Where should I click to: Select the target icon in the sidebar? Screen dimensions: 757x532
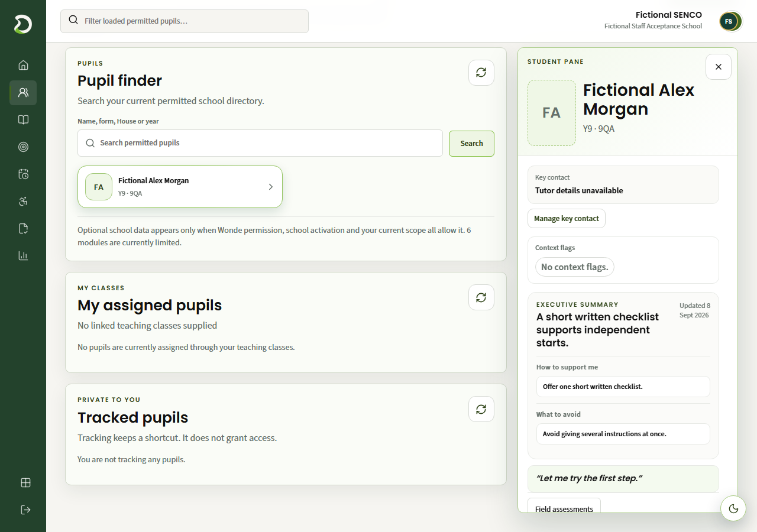(23, 147)
